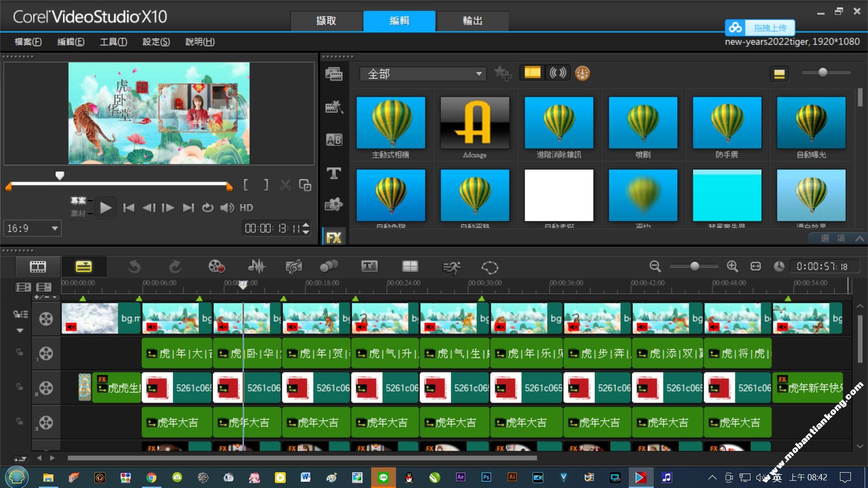Open the 16:9 aspect ratio dropdown

point(33,229)
